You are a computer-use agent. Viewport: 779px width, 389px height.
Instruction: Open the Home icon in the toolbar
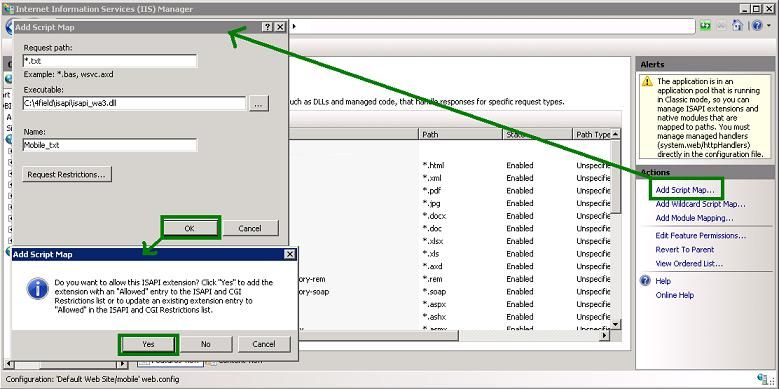pyautogui.click(x=738, y=26)
